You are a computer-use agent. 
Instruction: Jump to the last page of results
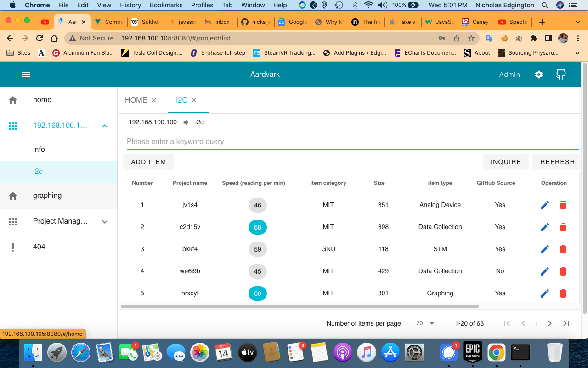point(566,323)
